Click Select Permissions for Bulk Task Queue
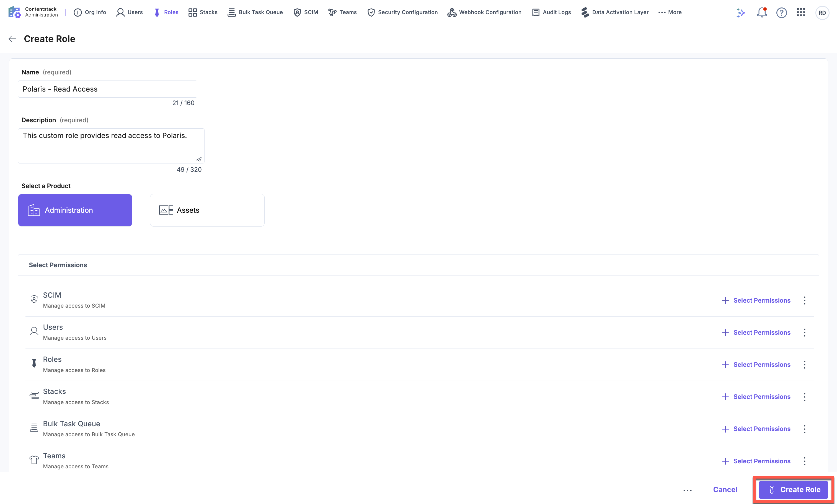837x504 pixels. 756,429
